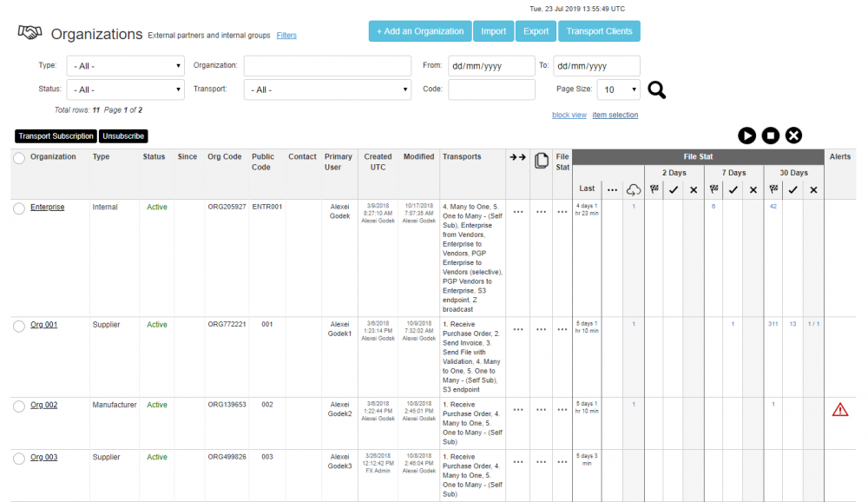Switch to item selection view

(615, 115)
